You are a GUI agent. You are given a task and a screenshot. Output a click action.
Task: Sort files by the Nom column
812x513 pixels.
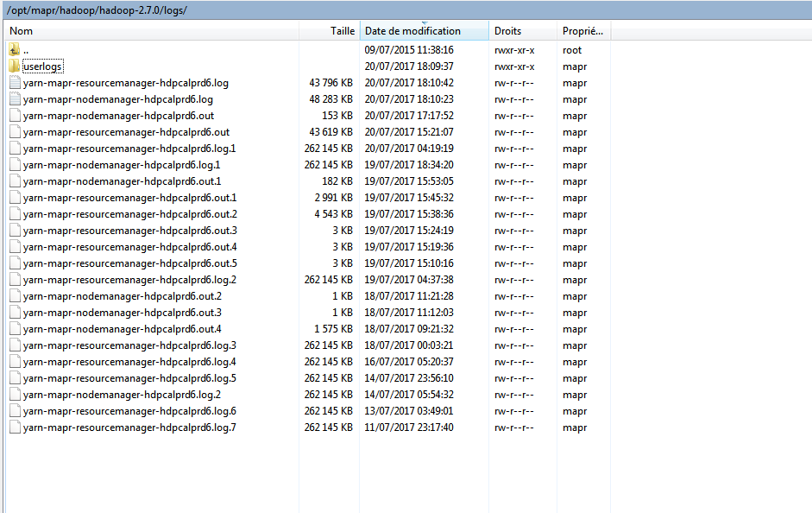click(86, 30)
